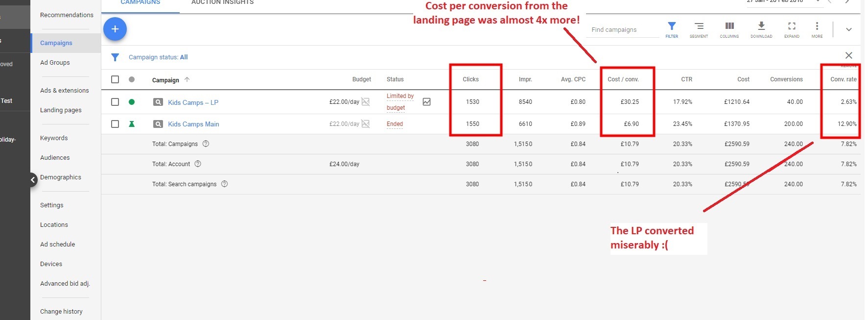The height and width of the screenshot is (320, 868).
Task: Download the campaign report
Action: [761, 29]
